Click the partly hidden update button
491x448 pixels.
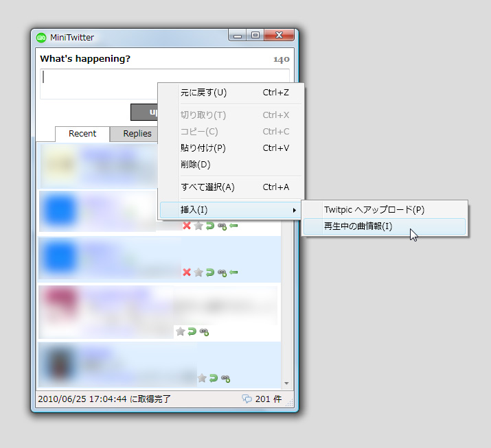(144, 112)
